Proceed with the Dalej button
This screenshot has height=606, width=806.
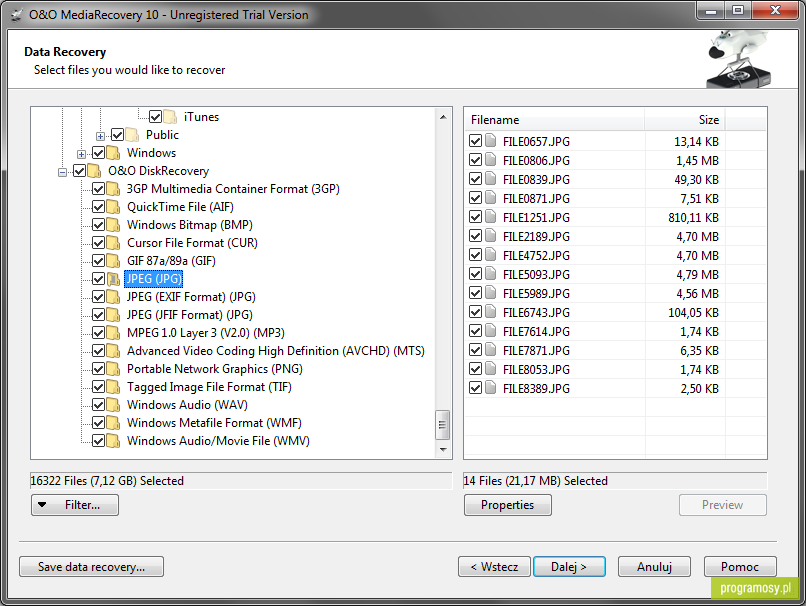click(x=569, y=566)
